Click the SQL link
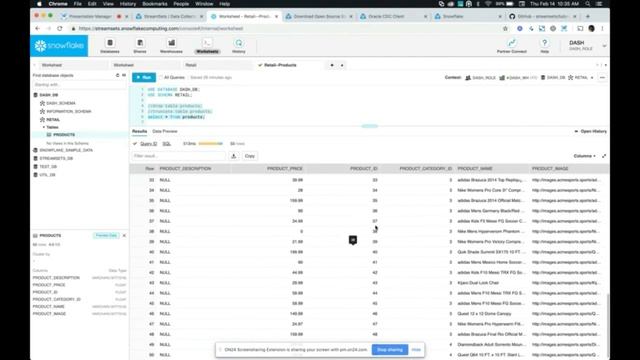 (167, 144)
